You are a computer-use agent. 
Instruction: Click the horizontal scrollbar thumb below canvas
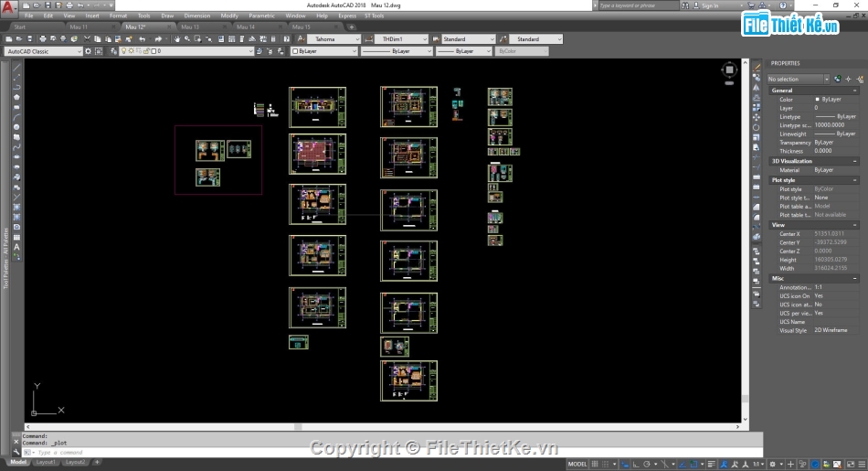click(x=298, y=427)
